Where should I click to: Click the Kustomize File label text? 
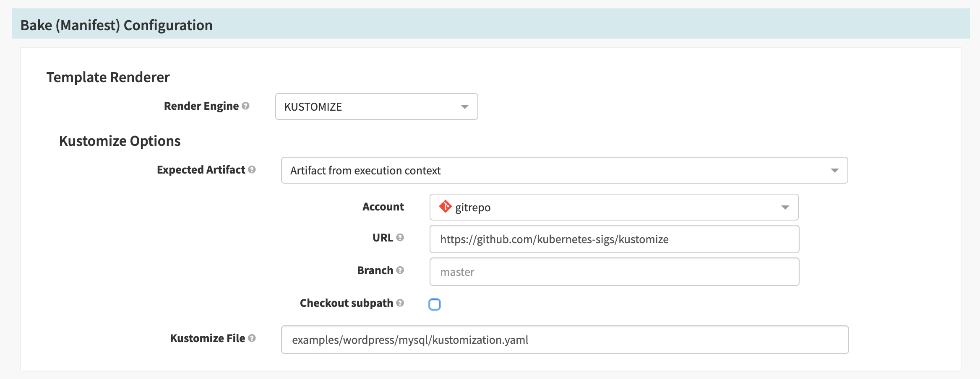tap(207, 338)
